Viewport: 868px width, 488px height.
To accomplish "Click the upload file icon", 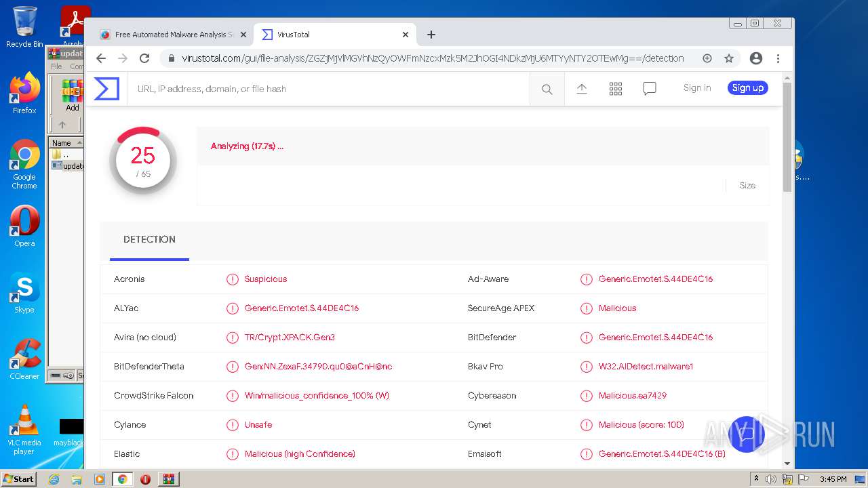I will pyautogui.click(x=582, y=89).
